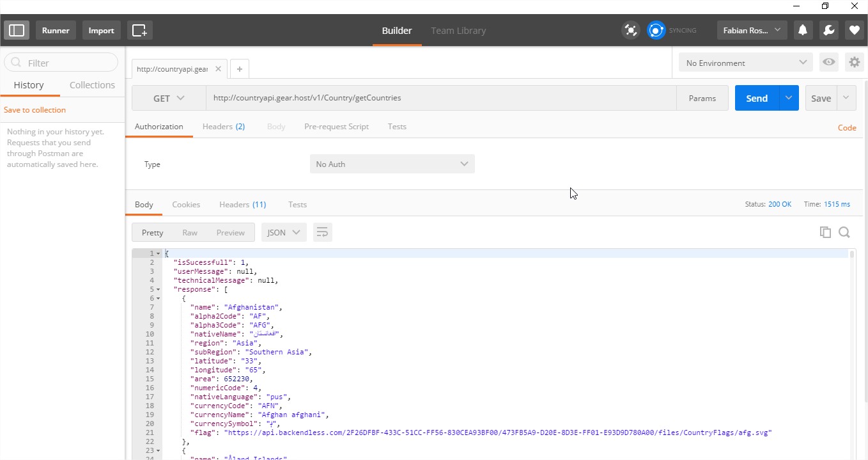
Task: Copy response body to clipboard
Action: [825, 232]
